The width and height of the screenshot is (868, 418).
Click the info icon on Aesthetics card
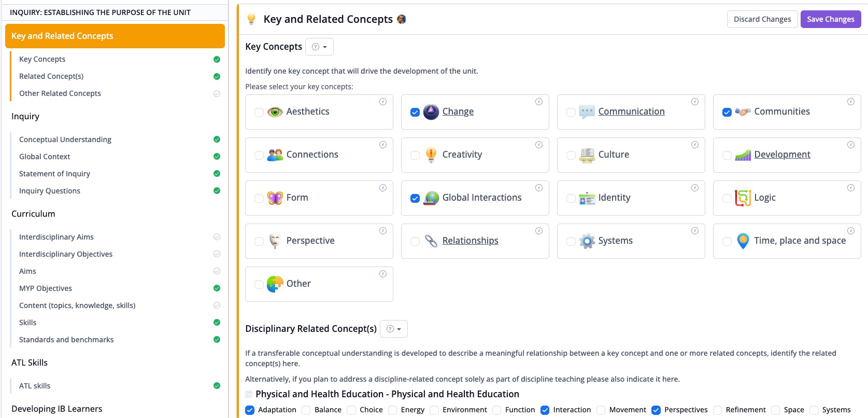coord(383,102)
